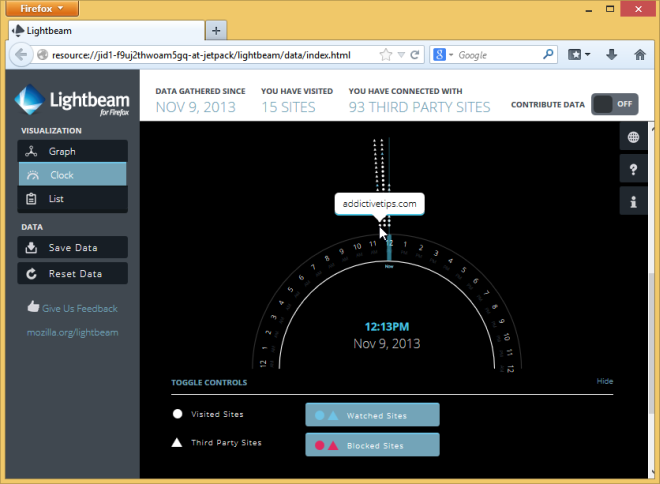Click the Save Data button
This screenshot has width=660, height=484.
(x=72, y=248)
